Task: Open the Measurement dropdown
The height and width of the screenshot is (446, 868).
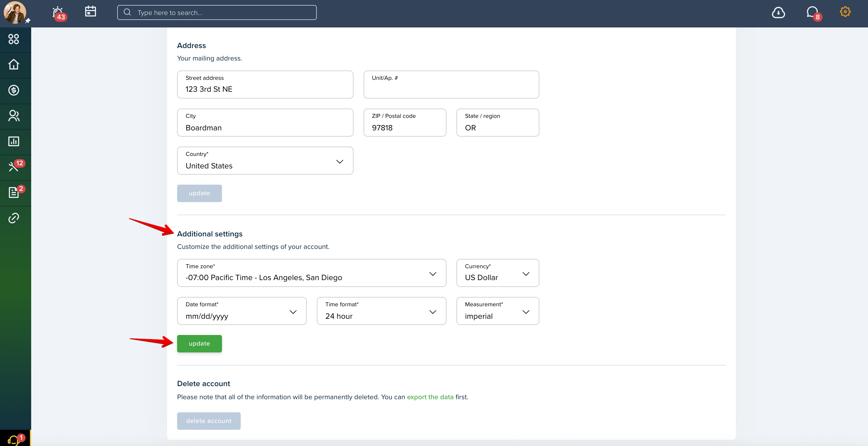Action: tap(498, 311)
